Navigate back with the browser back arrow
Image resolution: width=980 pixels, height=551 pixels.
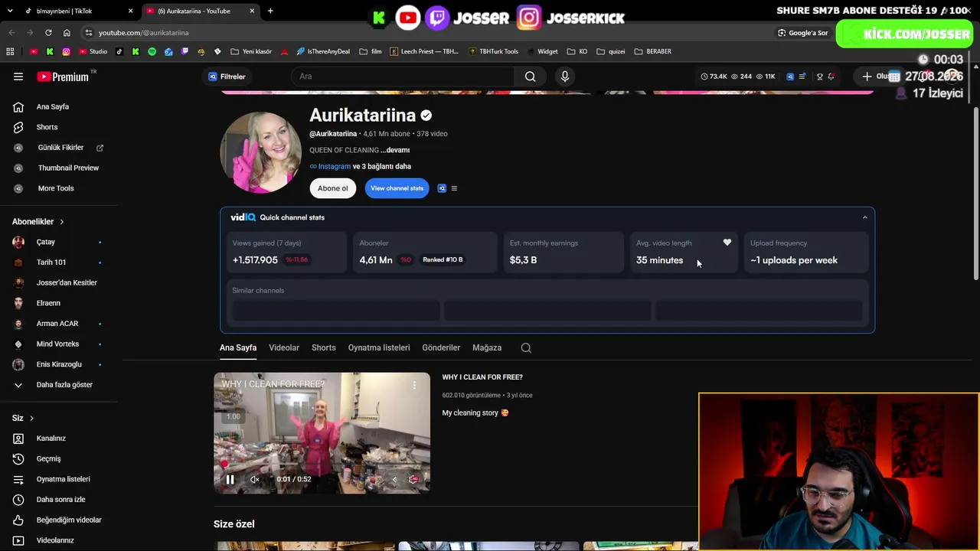pyautogui.click(x=11, y=33)
